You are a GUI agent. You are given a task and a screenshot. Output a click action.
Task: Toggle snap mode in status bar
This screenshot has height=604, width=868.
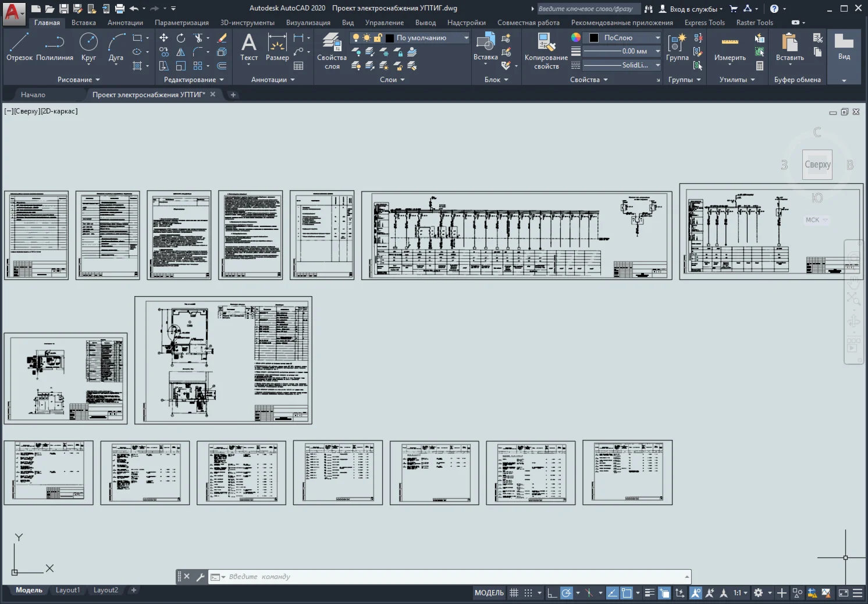(528, 593)
